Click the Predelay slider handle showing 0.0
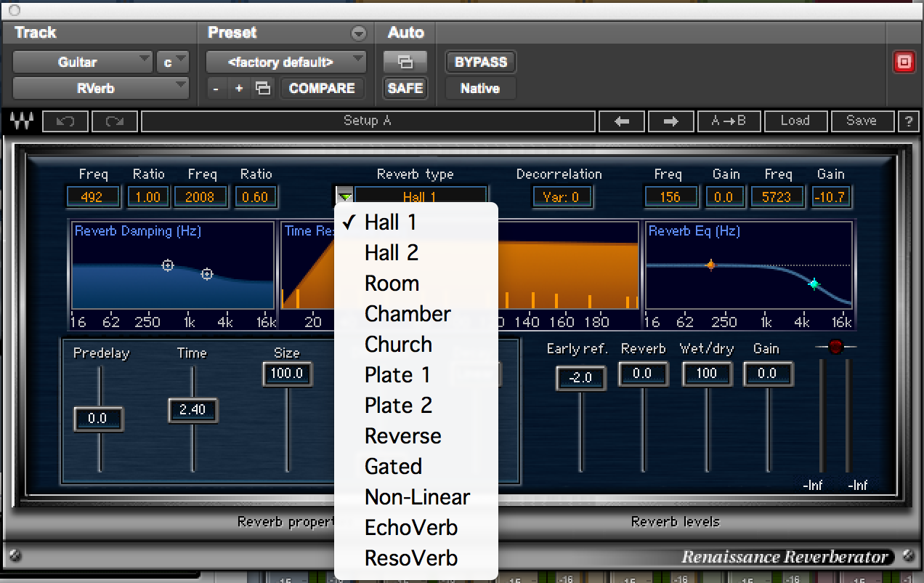This screenshot has width=924, height=583. (x=98, y=419)
